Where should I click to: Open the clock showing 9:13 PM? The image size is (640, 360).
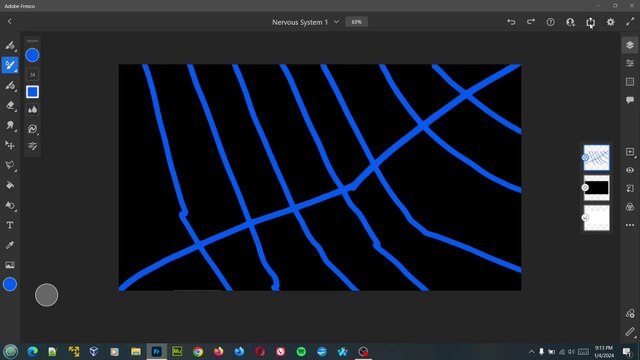click(604, 351)
